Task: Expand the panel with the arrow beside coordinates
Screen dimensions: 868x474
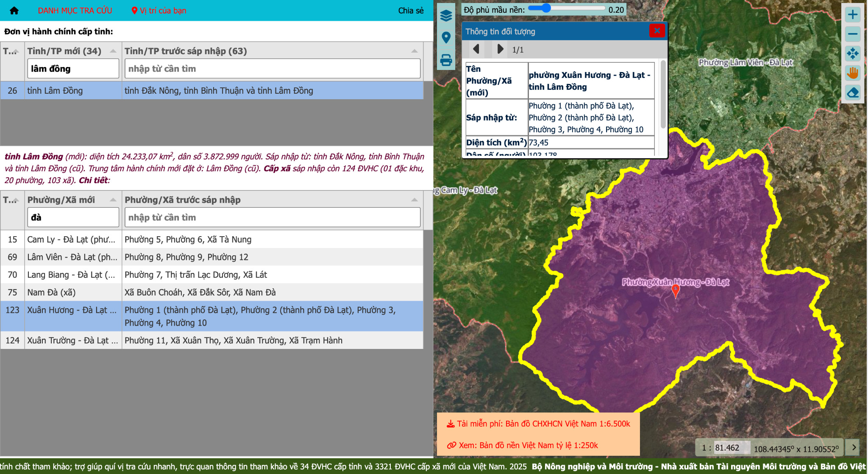Action: coord(854,447)
